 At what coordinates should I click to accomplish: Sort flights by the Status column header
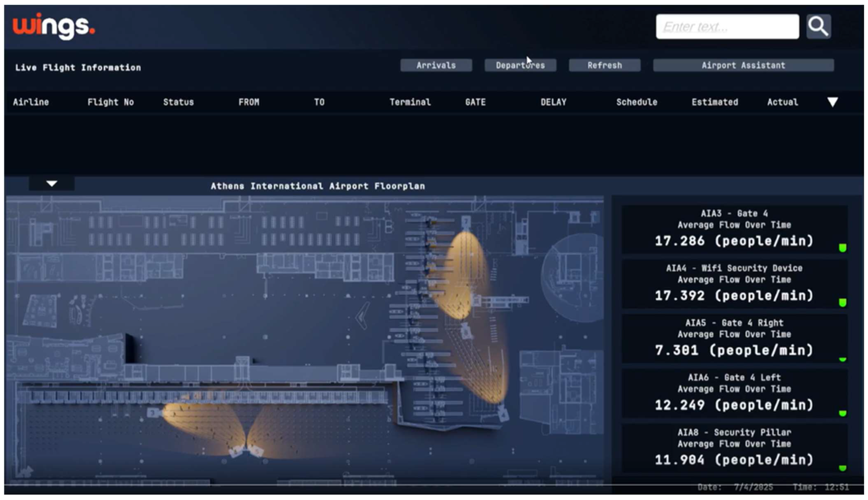tap(178, 102)
